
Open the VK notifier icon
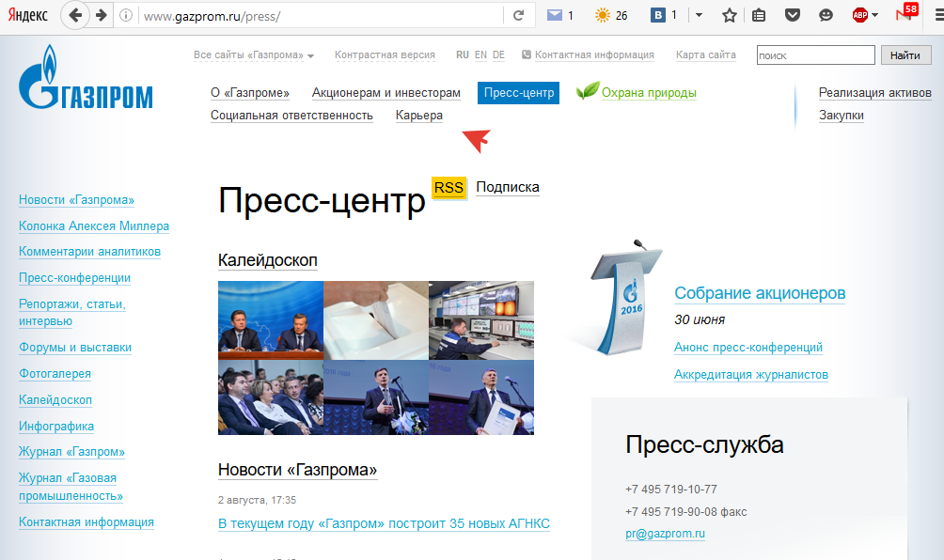(658, 16)
